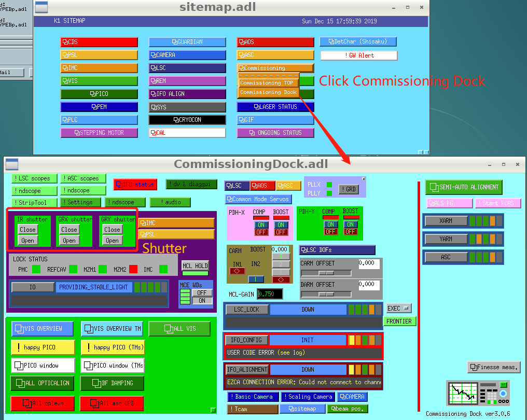Screen dimensions: 527x420
Task: Open sitemap.adl window menu icon
Action: point(41,7)
